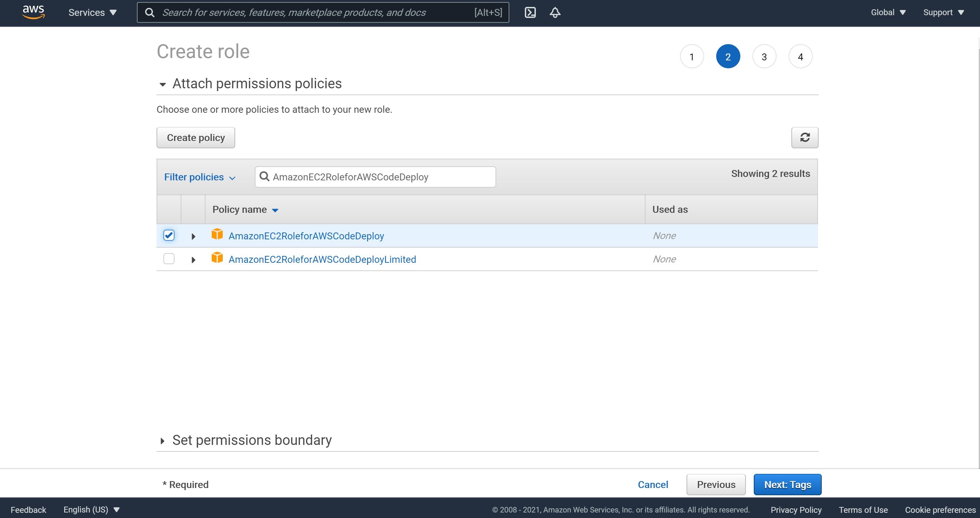The image size is (980, 518).
Task: Open the Support dropdown
Action: (943, 12)
